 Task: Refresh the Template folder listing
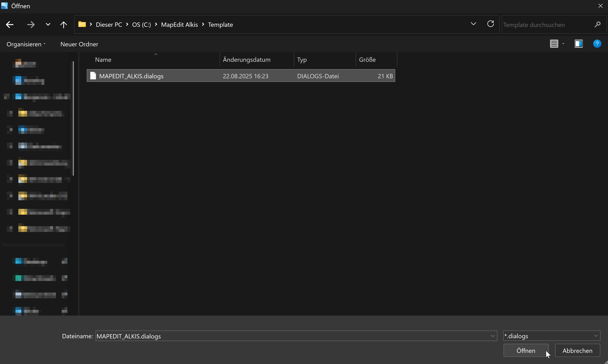pyautogui.click(x=490, y=24)
